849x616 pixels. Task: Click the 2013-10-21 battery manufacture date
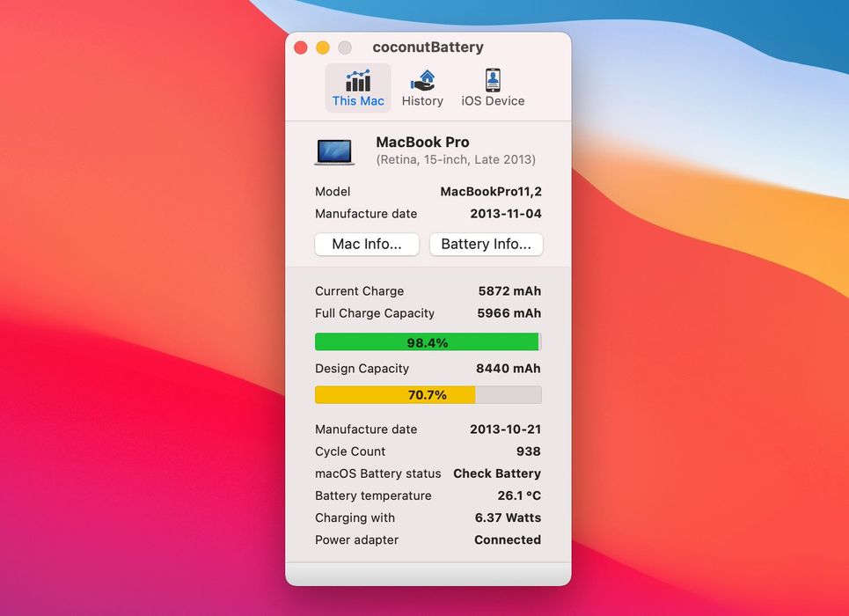[x=505, y=429]
